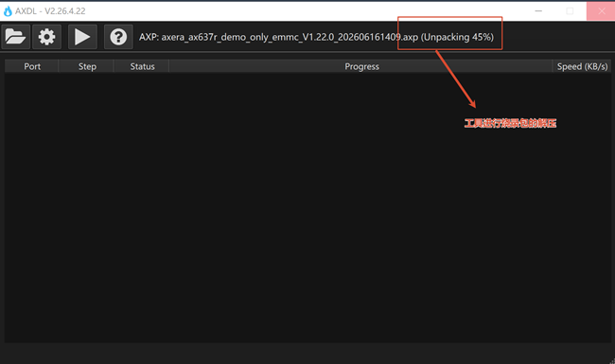Viewport: 615px width, 364px height.
Task: Click the AXDL flame app icon
Action: [x=8, y=11]
